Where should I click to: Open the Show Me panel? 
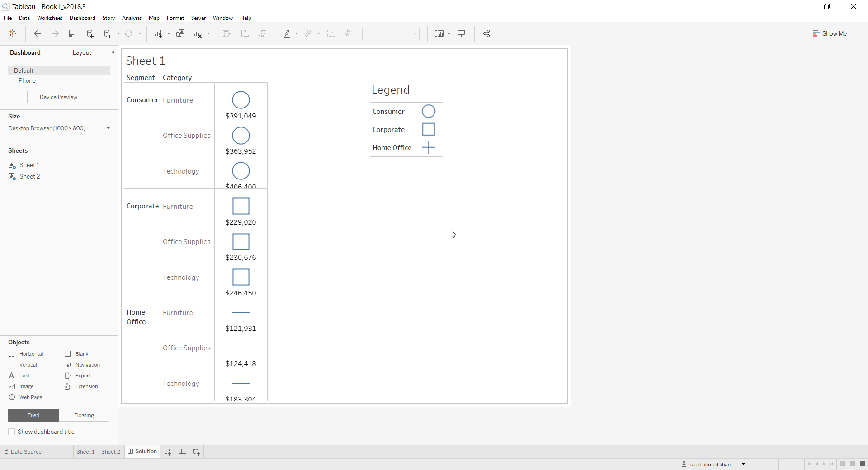coord(830,33)
